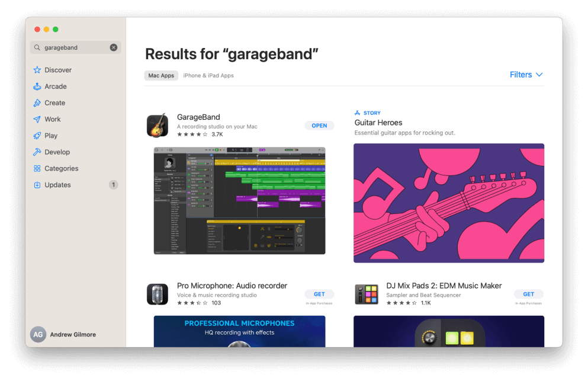Open the GarageBand app title
Image resolution: width=588 pixels, height=381 pixels.
198,117
